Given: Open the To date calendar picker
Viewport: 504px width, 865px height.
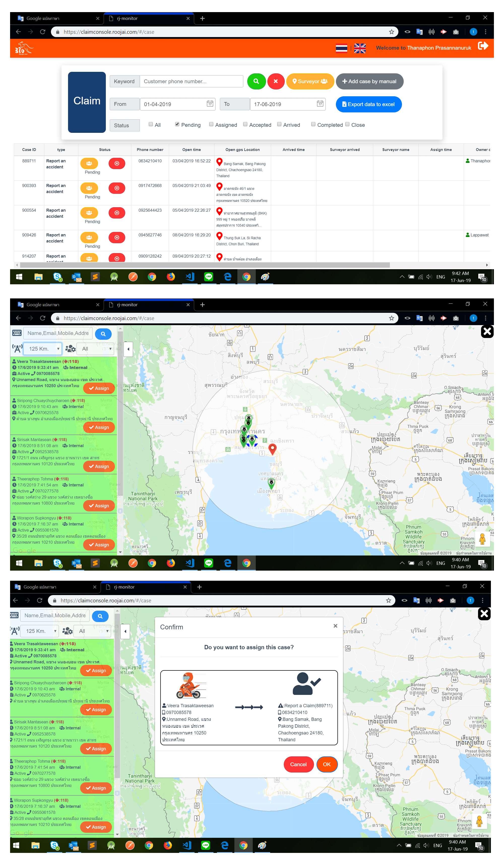Looking at the screenshot, I should pos(320,104).
